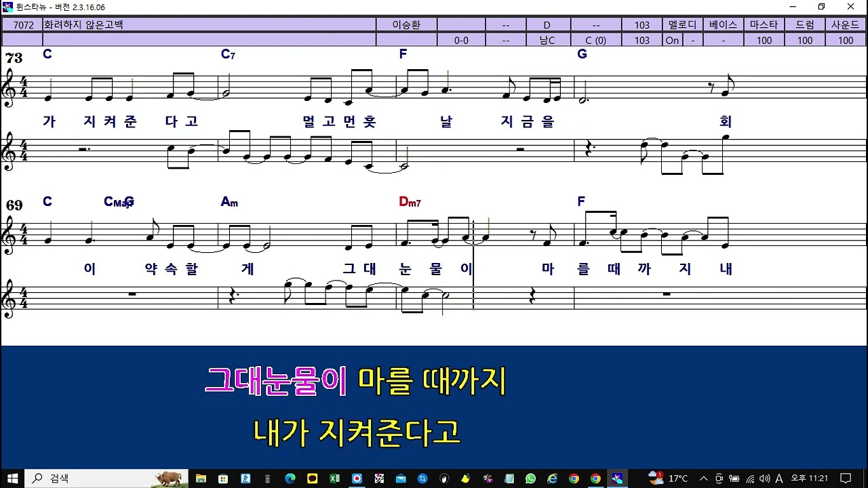Click the highlighted lyric 그대눈물이

click(276, 381)
